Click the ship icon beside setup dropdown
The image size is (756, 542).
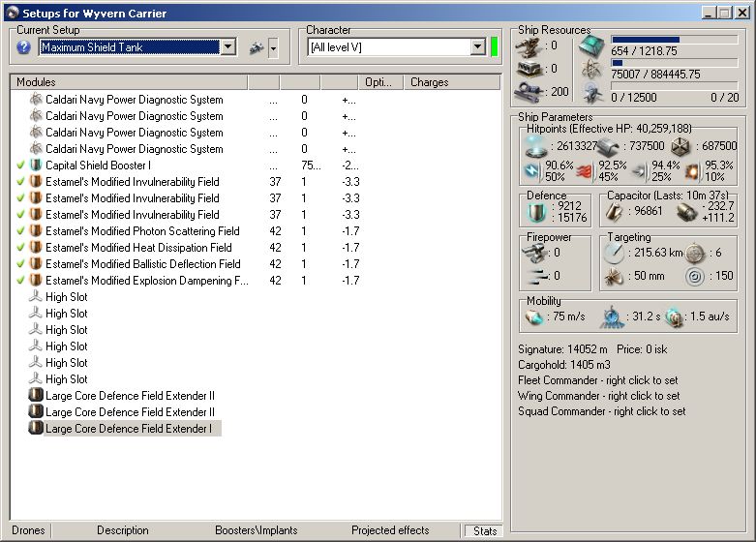(x=257, y=47)
